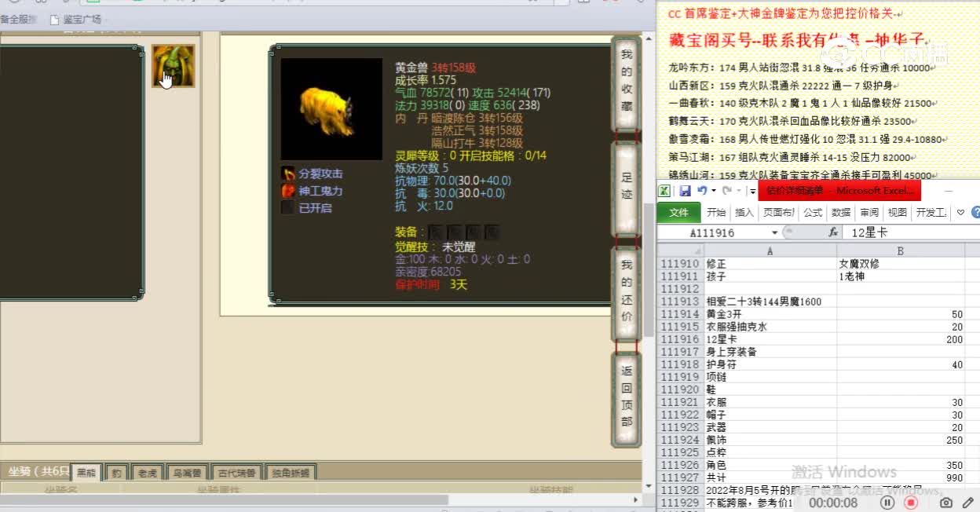Click Excel Undo icon

click(702, 191)
